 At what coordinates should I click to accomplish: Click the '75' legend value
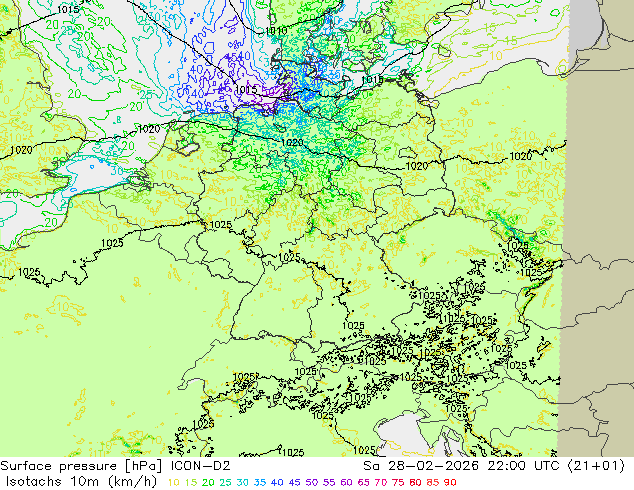tap(398, 482)
